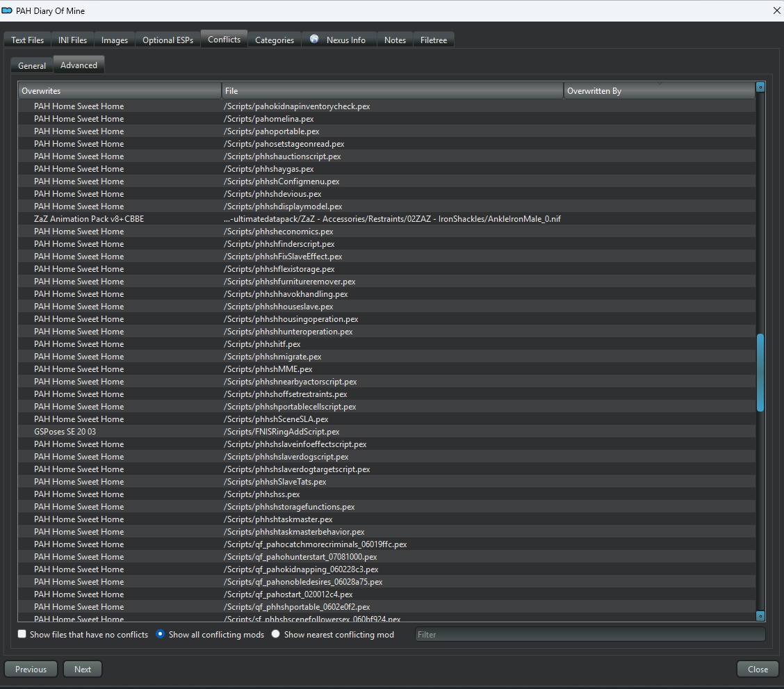
Task: Click the vertical scrollbar thumb
Action: (x=760, y=373)
